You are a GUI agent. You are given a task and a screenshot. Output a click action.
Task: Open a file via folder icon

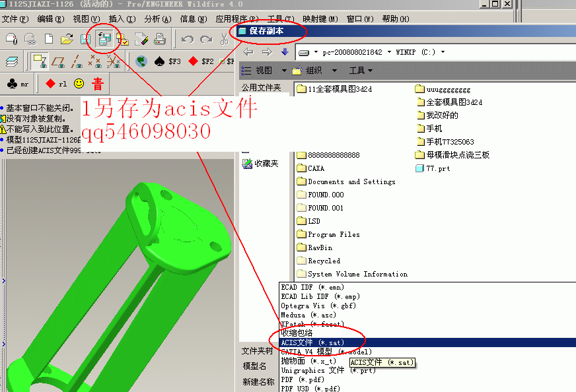point(67,38)
